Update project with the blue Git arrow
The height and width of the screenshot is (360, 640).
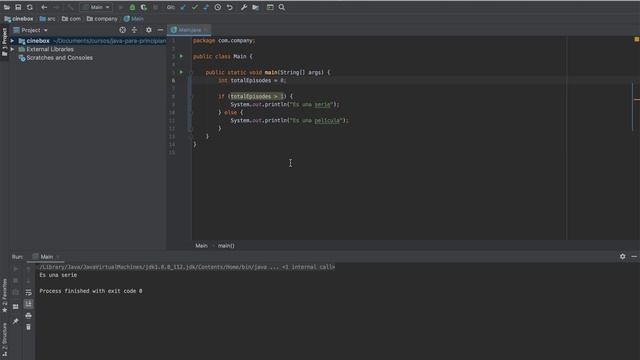183,7
